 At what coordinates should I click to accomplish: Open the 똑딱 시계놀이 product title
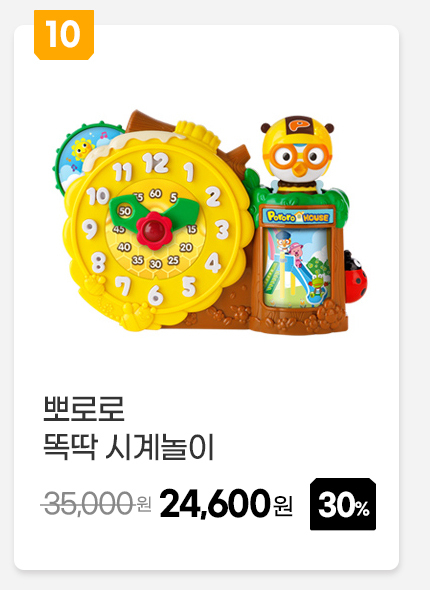(129, 447)
